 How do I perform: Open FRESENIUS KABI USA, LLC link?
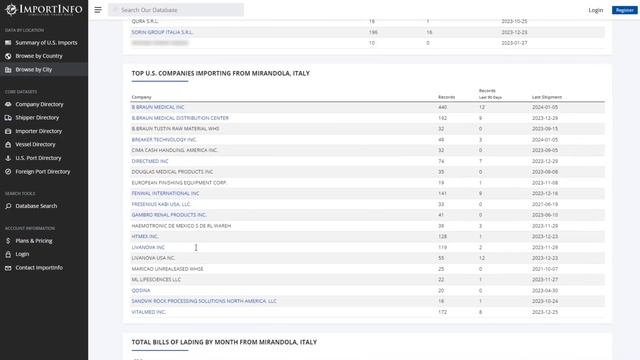161,204
